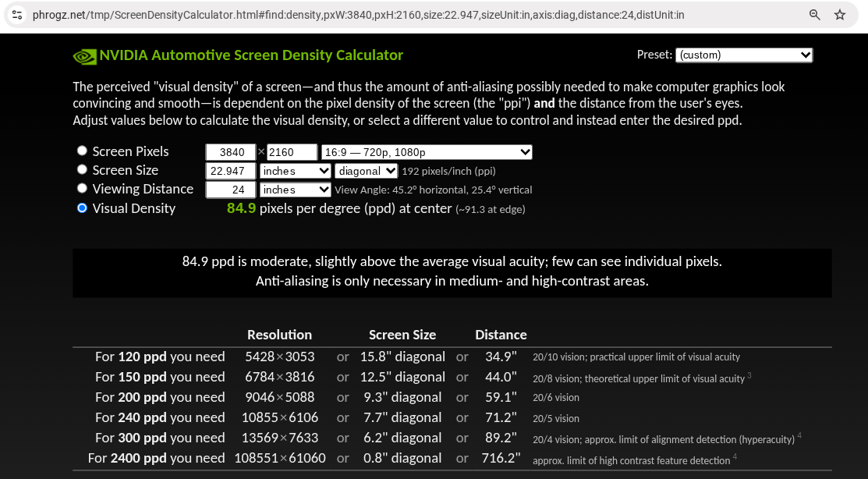Click the browser URL address text
The width and height of the screenshot is (868, 479).
coord(358,15)
